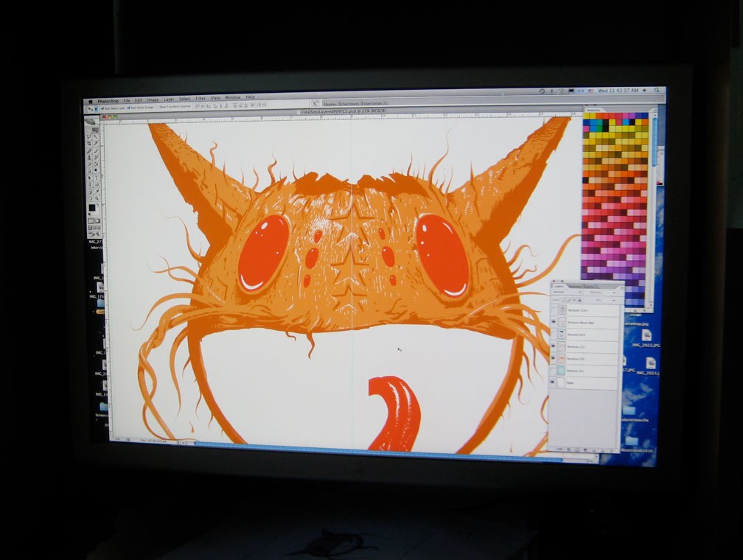743x560 pixels.
Task: Open the Normal blend mode dropdown
Action: pos(568,292)
